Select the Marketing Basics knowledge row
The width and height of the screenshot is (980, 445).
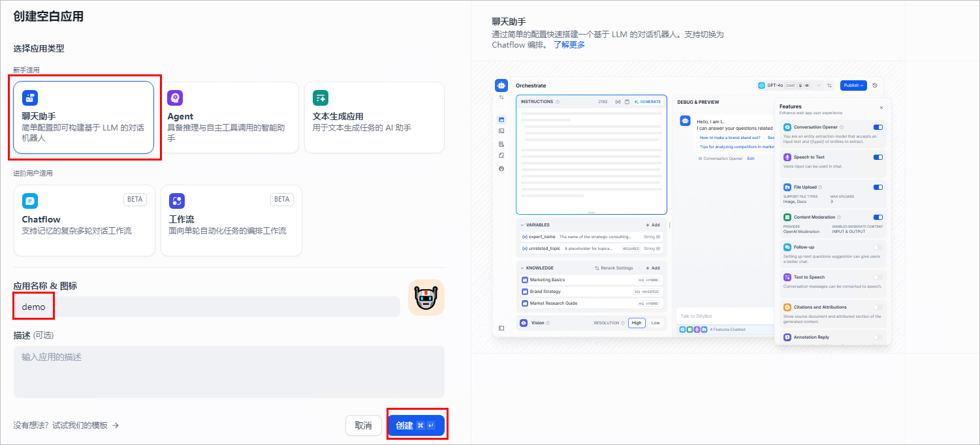(592, 280)
